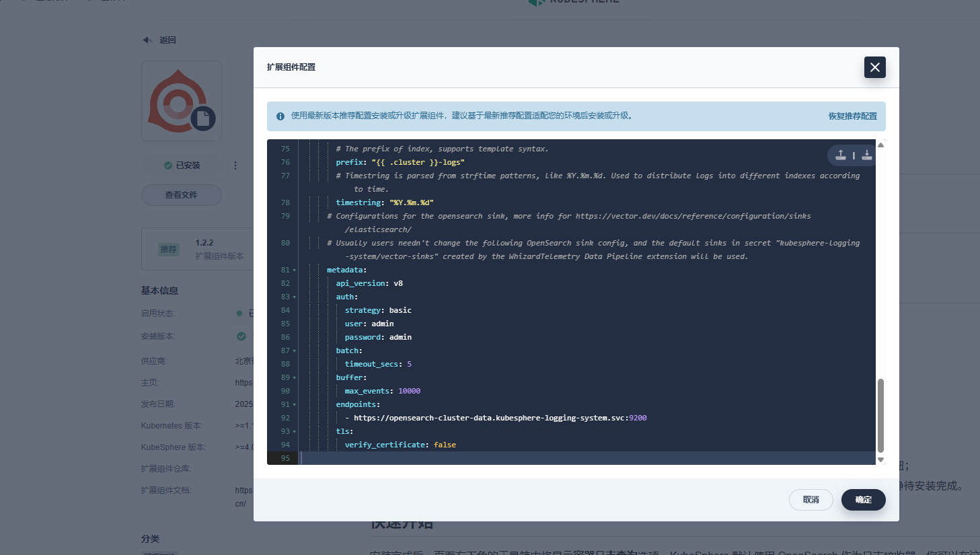The image size is (980, 555).
Task: Click the editor scrollbar up arrow
Action: click(880, 145)
